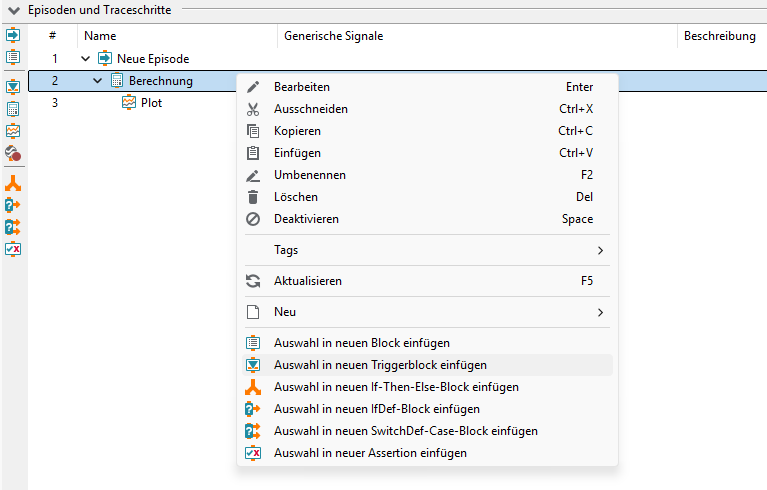Choose Ausschneiden from the context menu
This screenshot has height=490, width=767.
[x=428, y=109]
